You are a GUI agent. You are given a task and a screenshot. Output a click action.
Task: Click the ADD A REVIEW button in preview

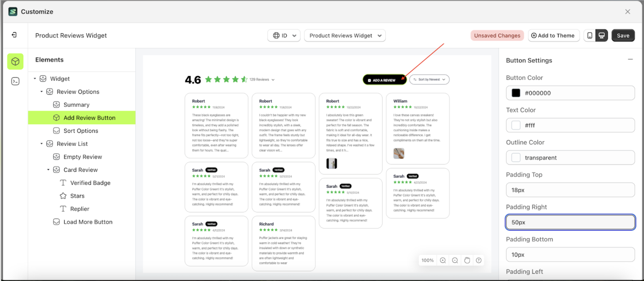(384, 80)
